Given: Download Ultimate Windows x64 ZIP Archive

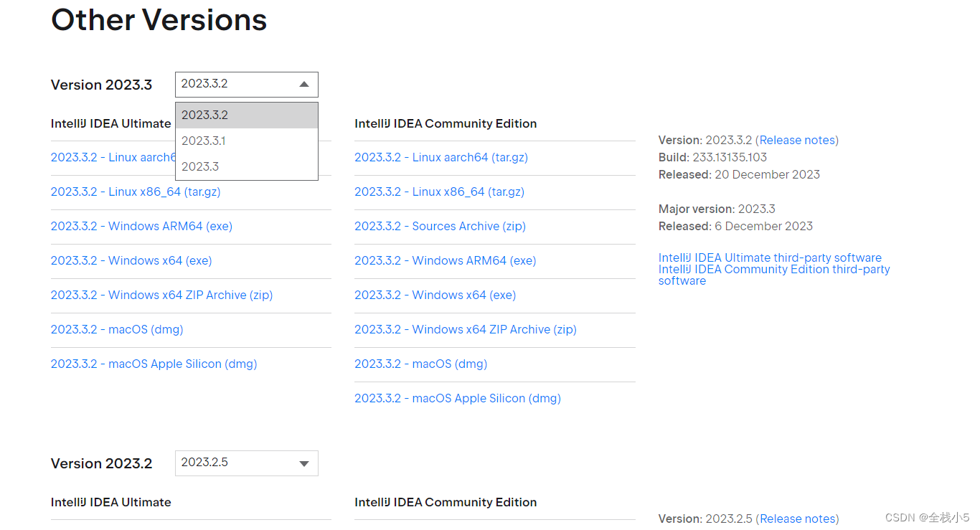Looking at the screenshot, I should pyautogui.click(x=161, y=295).
